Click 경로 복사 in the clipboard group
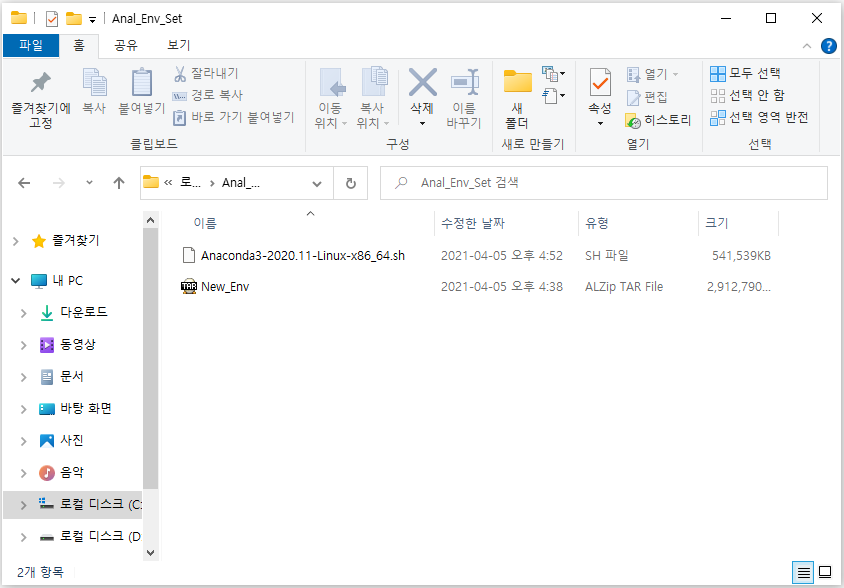 pyautogui.click(x=207, y=95)
